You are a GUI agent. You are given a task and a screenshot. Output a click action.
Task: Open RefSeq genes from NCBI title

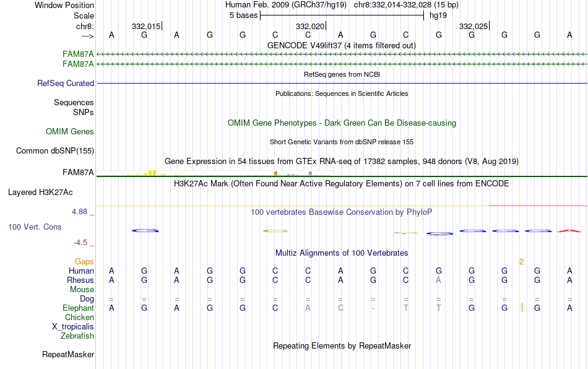click(x=342, y=74)
